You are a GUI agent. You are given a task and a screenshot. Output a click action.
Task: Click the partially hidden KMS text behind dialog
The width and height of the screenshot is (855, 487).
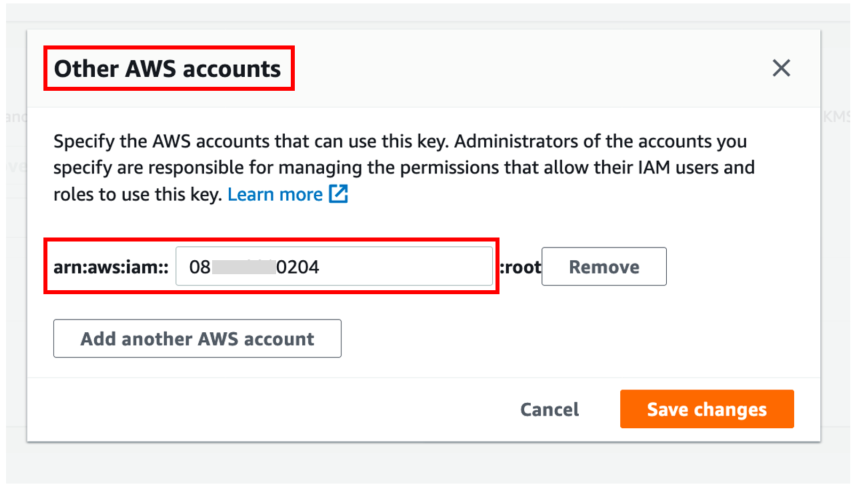[x=835, y=117]
